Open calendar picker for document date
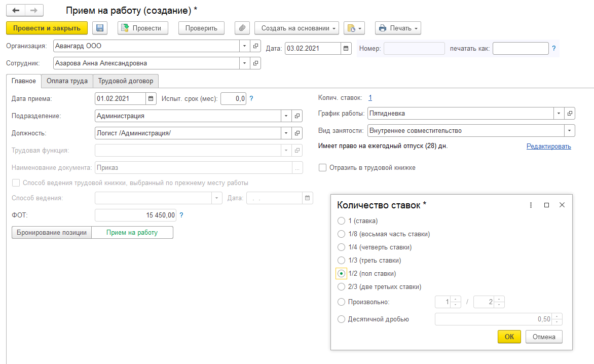 pos(346,48)
